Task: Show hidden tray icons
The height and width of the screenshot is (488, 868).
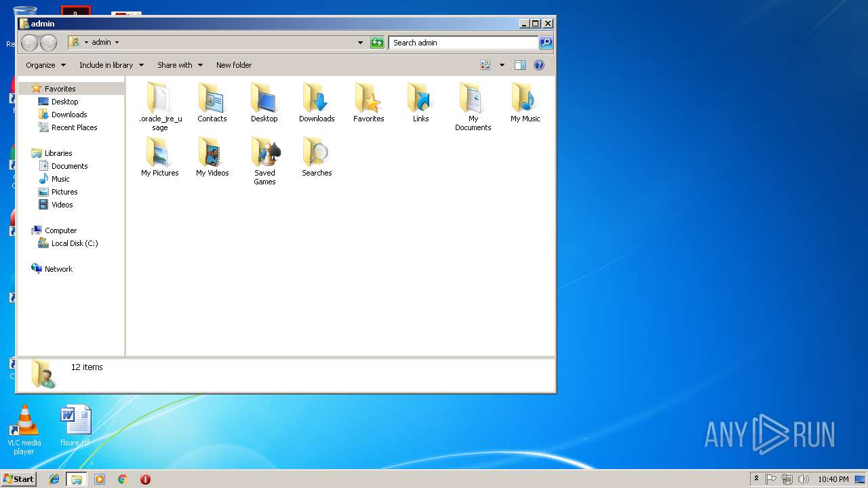Action: pyautogui.click(x=756, y=479)
